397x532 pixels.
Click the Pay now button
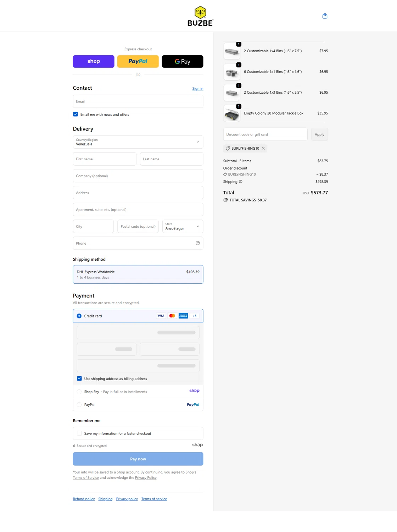[138, 459]
